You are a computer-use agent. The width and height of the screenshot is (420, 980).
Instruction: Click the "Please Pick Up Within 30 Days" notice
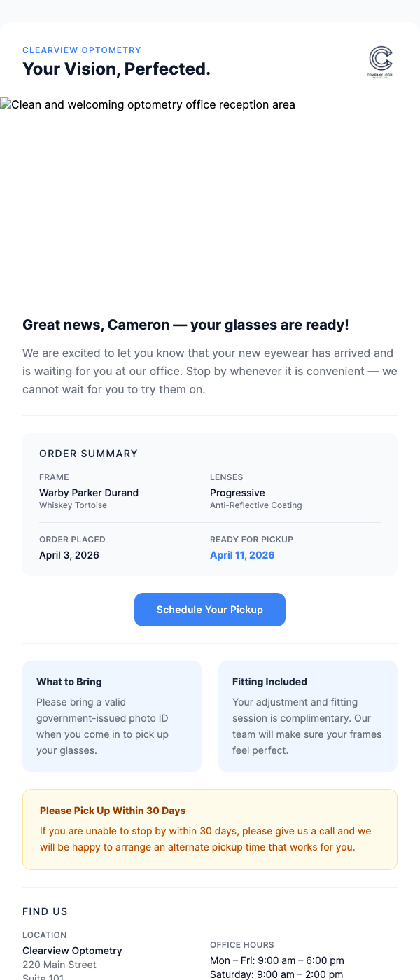[113, 810]
